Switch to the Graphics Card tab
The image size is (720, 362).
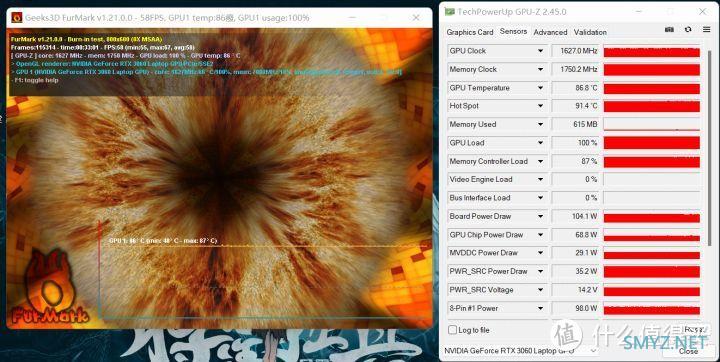(x=470, y=32)
